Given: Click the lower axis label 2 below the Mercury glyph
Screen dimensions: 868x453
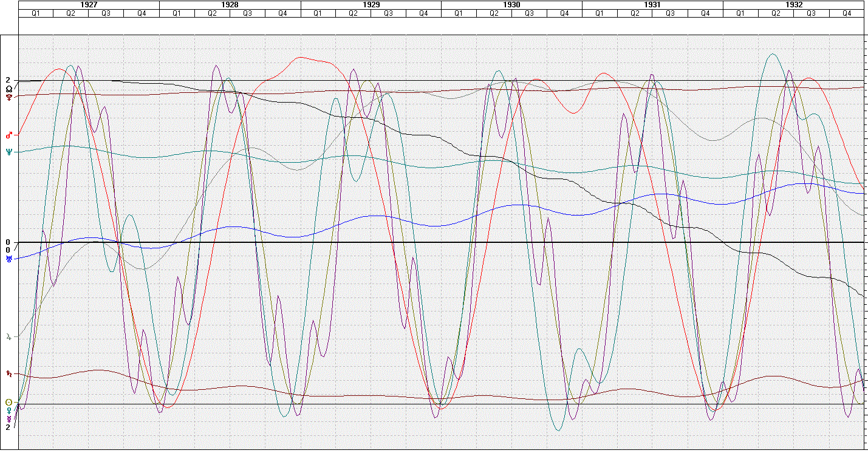Looking at the screenshot, I should (8, 427).
